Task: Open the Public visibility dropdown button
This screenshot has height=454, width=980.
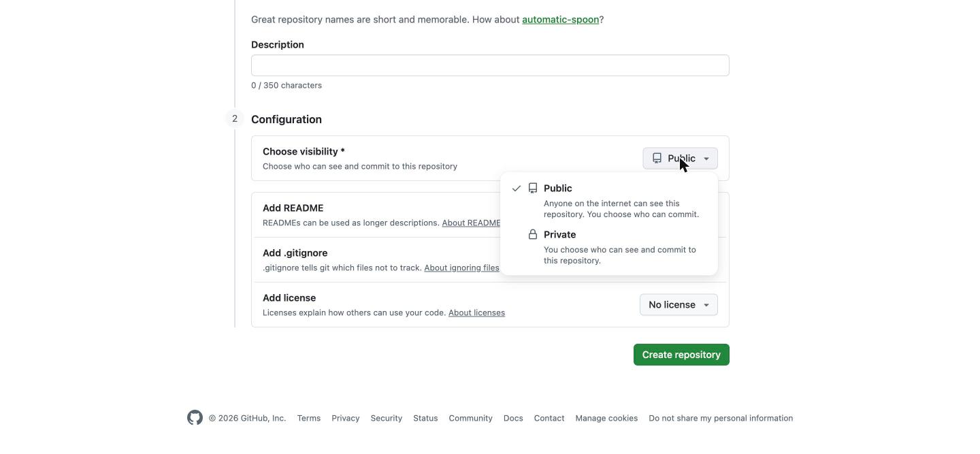Action: click(x=680, y=159)
